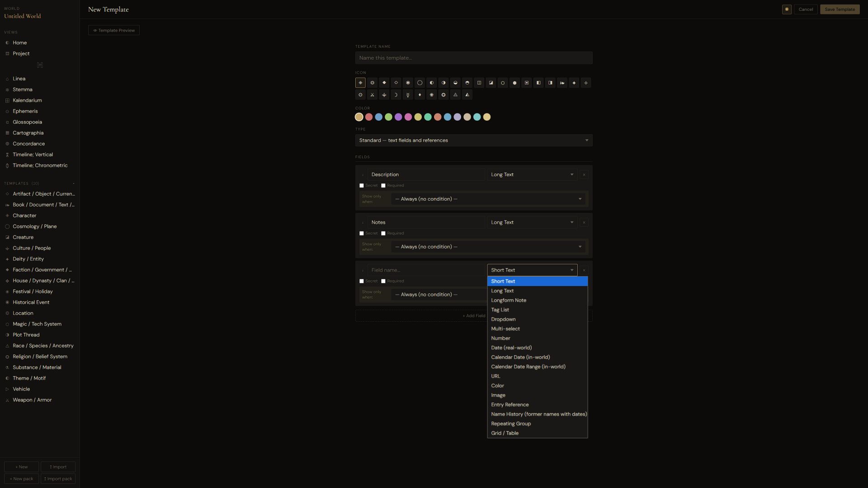Pick Entry Reference from the type list

537,405
